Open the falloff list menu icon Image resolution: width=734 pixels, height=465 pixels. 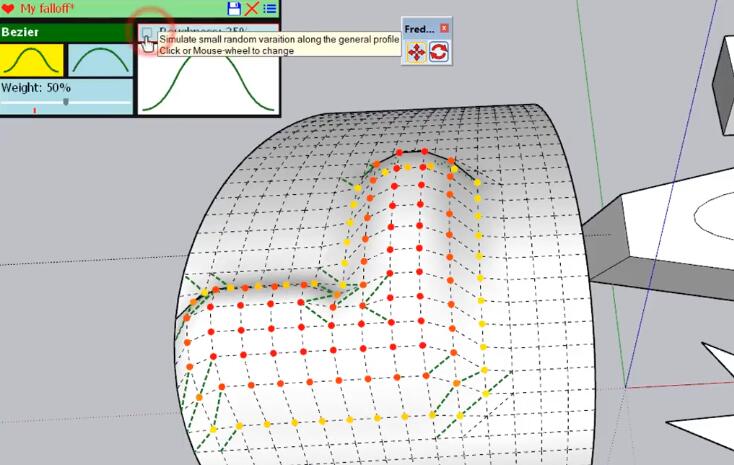[269, 9]
